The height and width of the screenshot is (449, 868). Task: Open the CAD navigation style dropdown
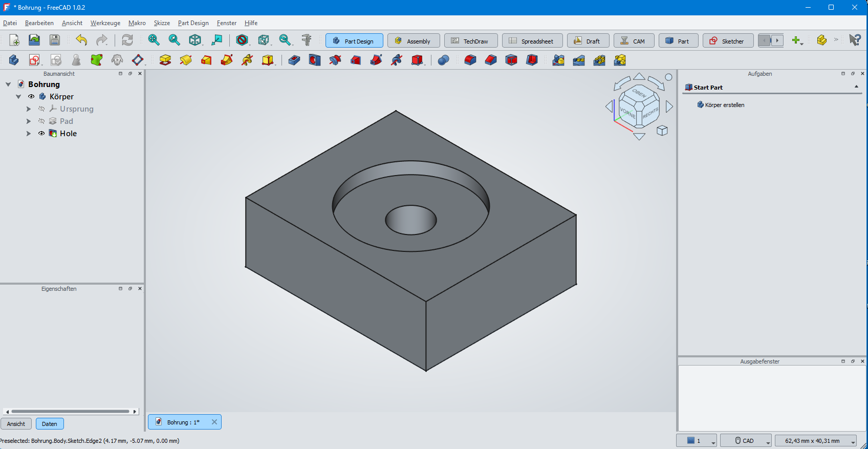tap(746, 440)
